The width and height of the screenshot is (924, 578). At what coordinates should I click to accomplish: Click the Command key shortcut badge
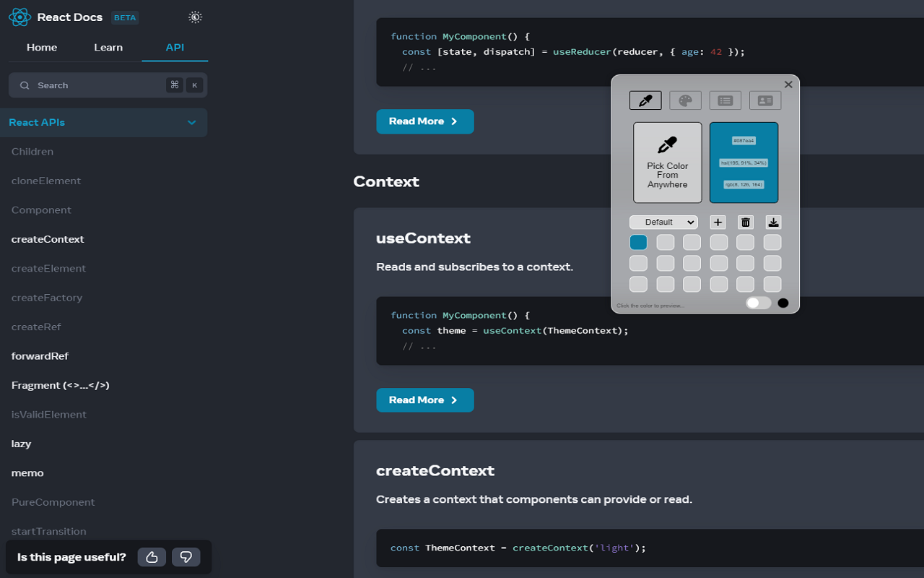point(174,85)
